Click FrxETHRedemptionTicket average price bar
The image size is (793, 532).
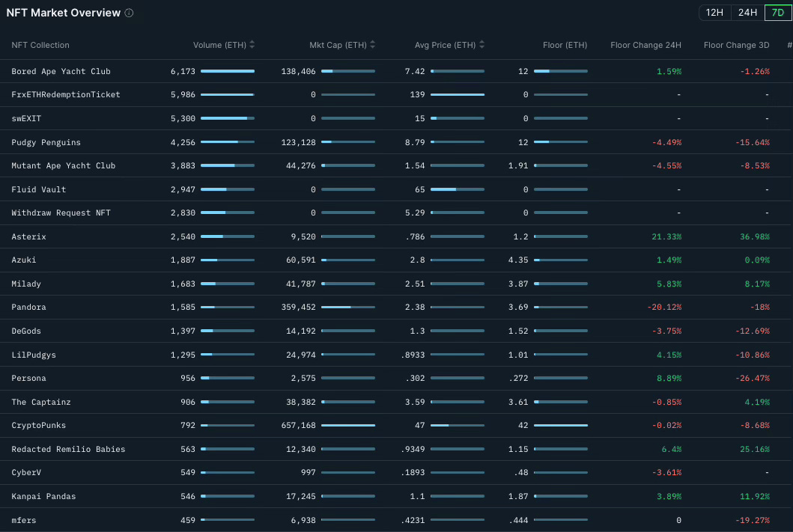[458, 94]
